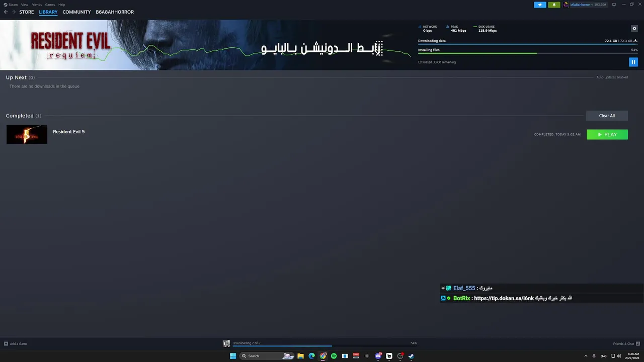The image size is (644, 362).
Task: Open the volume tray icon
Action: pos(619,356)
